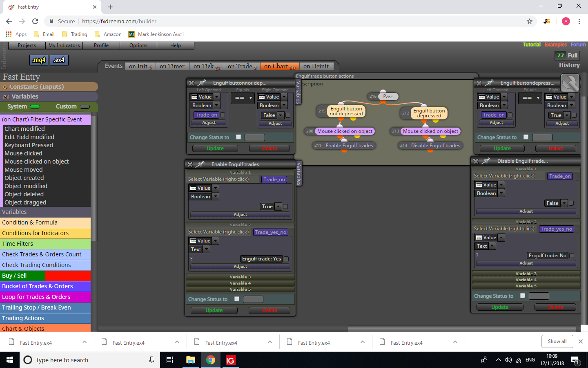Click the large wrench tool icon
588x368 pixels.
click(x=570, y=83)
